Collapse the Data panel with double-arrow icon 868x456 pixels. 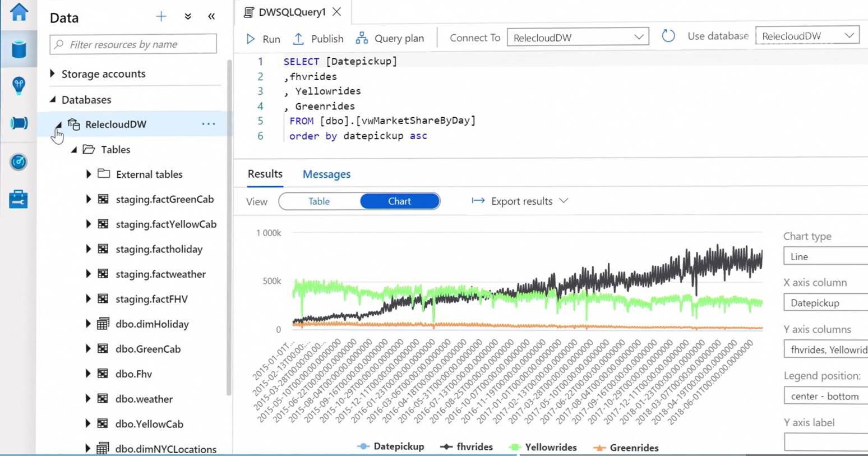(211, 16)
